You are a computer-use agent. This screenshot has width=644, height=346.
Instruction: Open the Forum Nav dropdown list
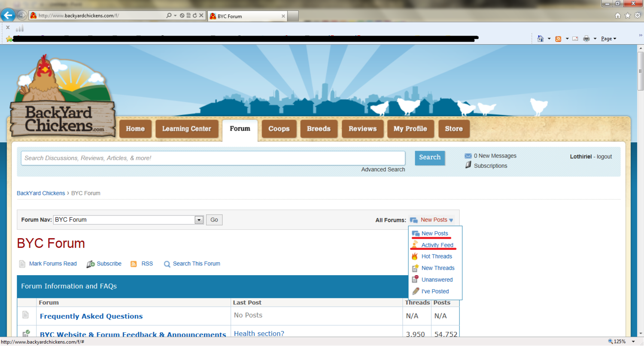199,220
